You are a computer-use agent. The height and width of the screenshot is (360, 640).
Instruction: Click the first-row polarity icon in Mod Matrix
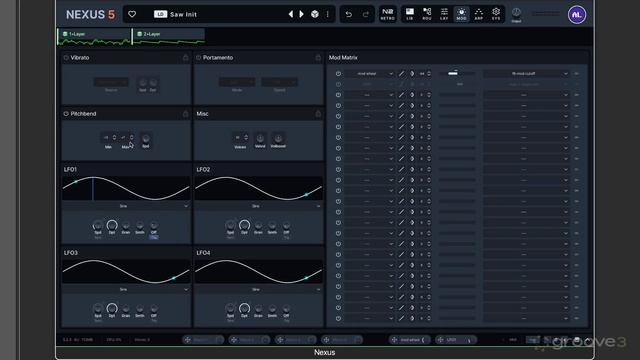412,74
